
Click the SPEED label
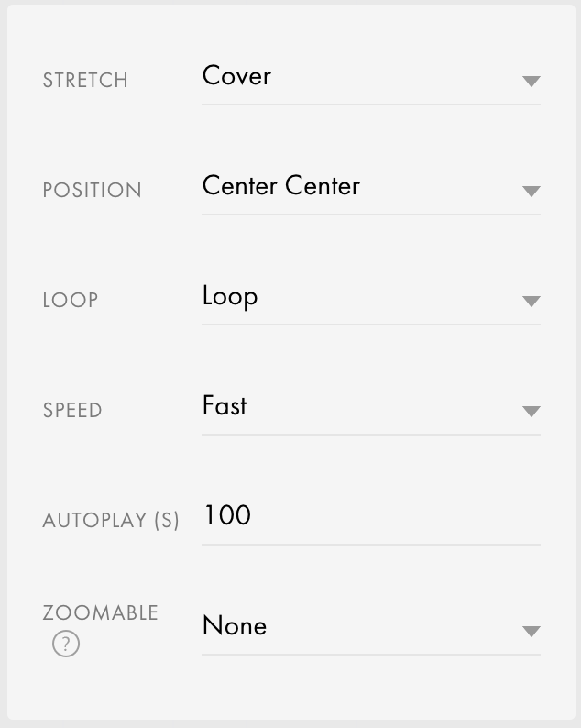(x=72, y=411)
